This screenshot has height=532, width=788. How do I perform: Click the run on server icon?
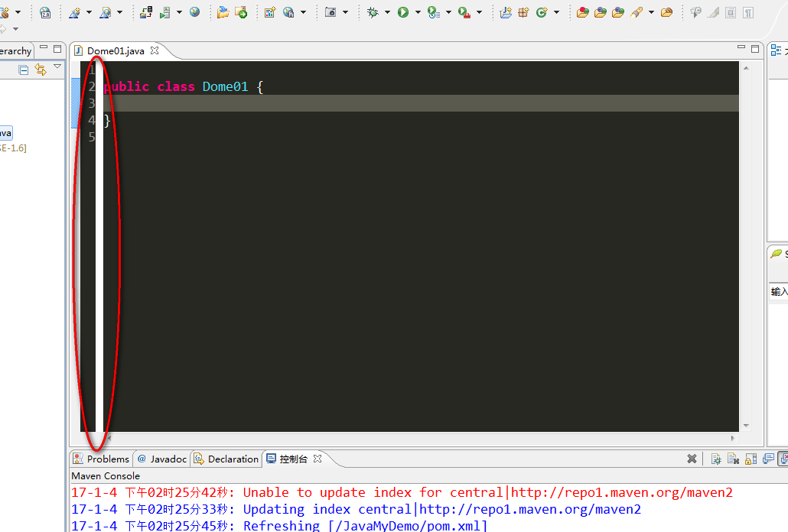coord(164,12)
